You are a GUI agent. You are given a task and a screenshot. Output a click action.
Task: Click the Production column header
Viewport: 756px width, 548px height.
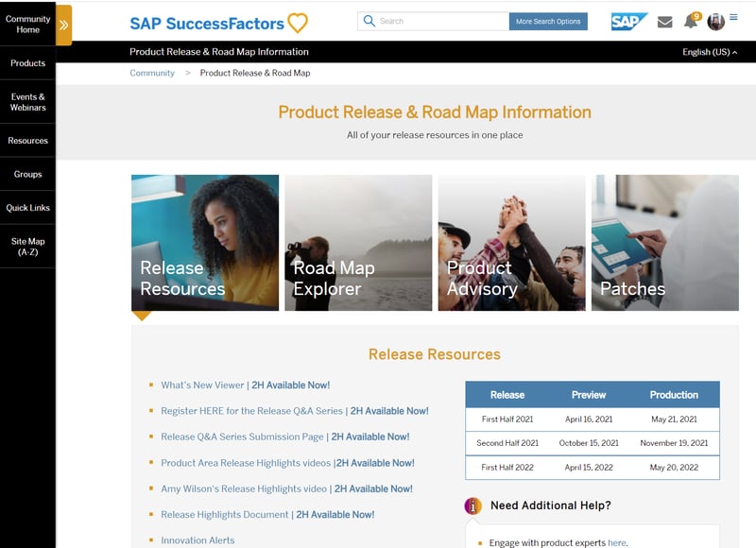coord(674,395)
